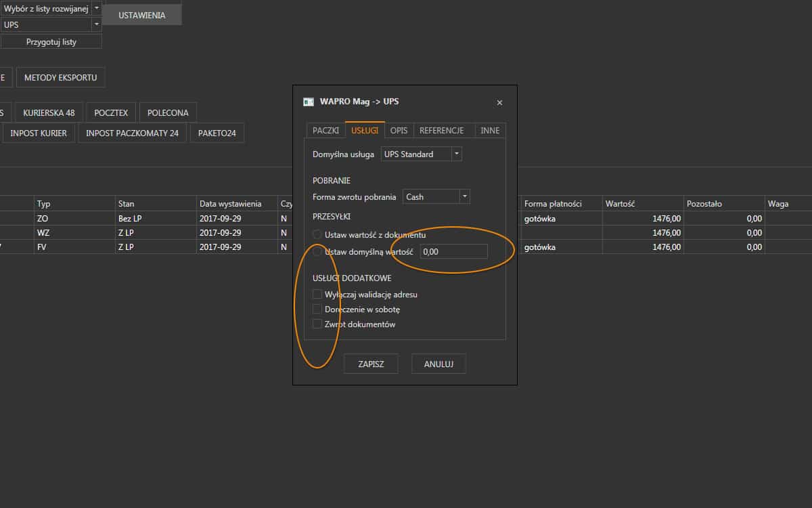Switch to the PACZKI tab
Image resolution: width=812 pixels, height=508 pixels.
click(325, 131)
